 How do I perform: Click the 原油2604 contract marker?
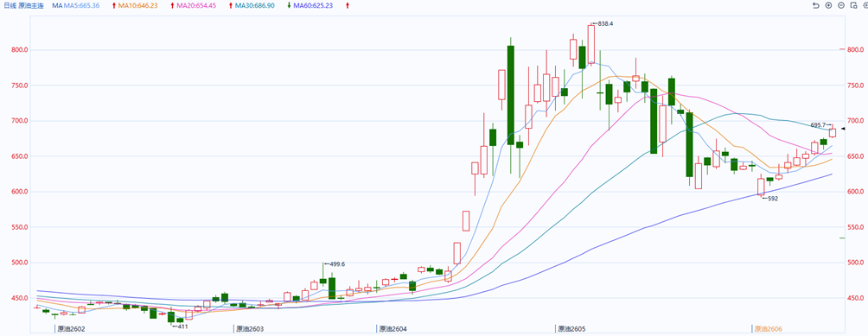(393, 329)
